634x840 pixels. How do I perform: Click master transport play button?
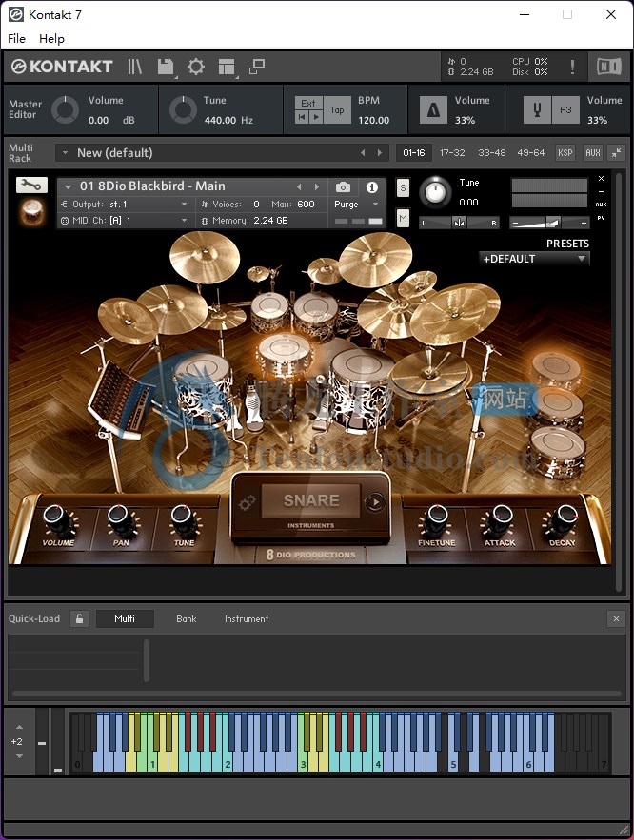(x=316, y=117)
